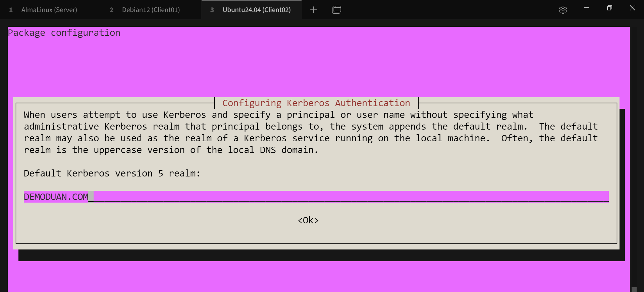644x292 pixels.
Task: Switch to the Debian12 (Client01) tab
Action: (x=151, y=10)
